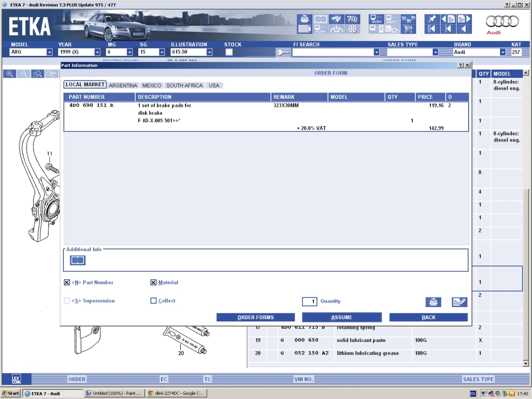Click the Additional Info picture icon
The image size is (532, 399).
(78, 260)
